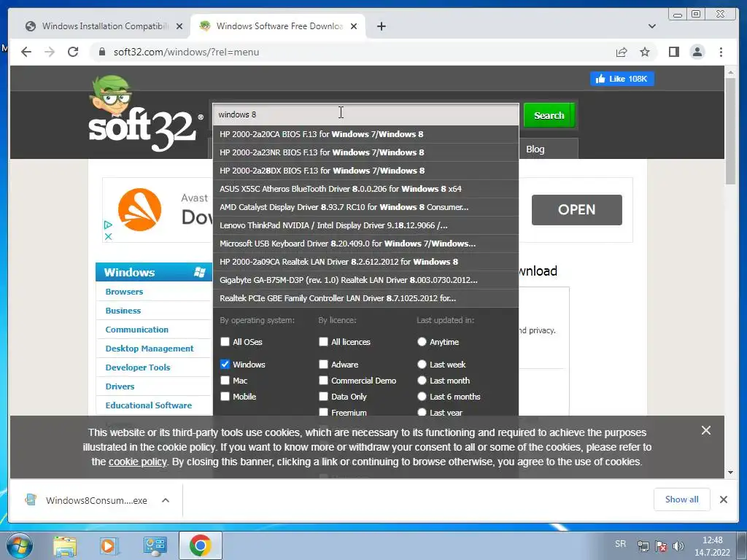
Task: Go back to the previous page
Action: click(26, 52)
